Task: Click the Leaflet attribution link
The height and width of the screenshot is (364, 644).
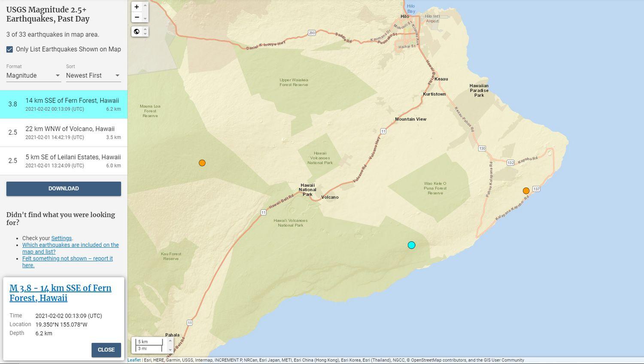Action: pyautogui.click(x=134, y=360)
